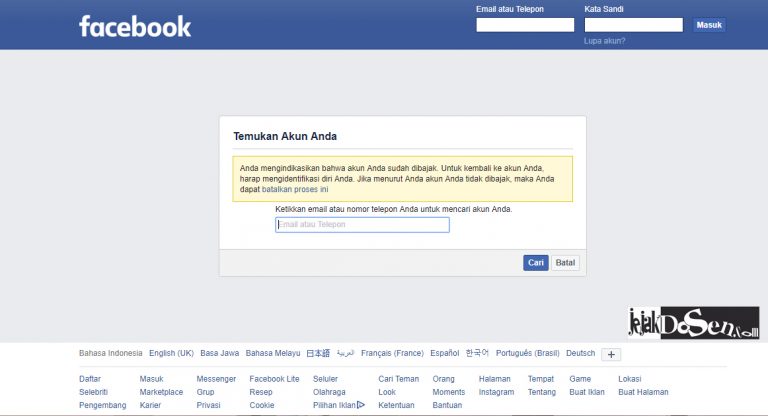Screen dimensions: 768x416
Task: Click the plus button for more languages
Action: point(611,354)
